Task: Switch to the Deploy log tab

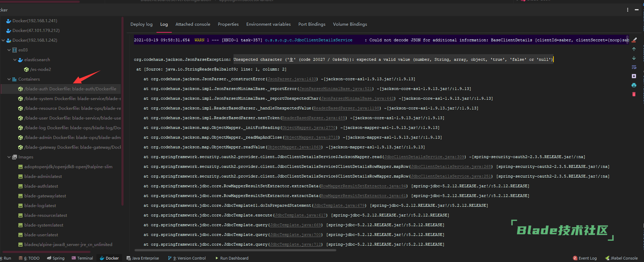Action: 142,24
